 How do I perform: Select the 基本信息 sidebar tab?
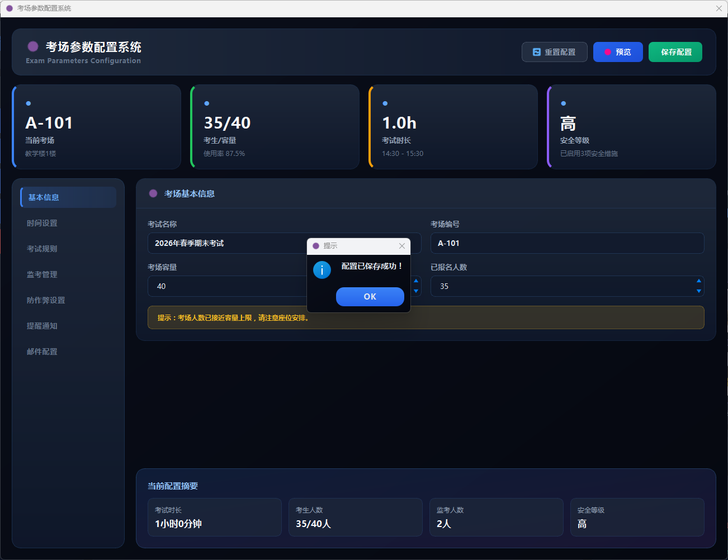68,197
